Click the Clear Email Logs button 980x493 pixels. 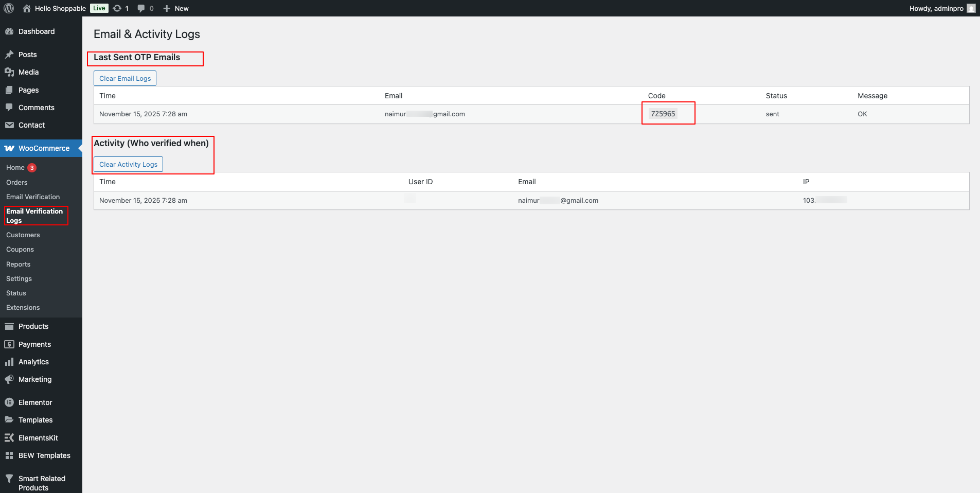pos(124,78)
